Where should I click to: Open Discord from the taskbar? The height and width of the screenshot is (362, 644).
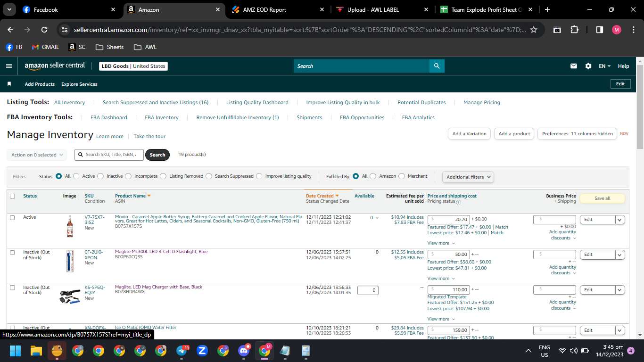click(244, 351)
